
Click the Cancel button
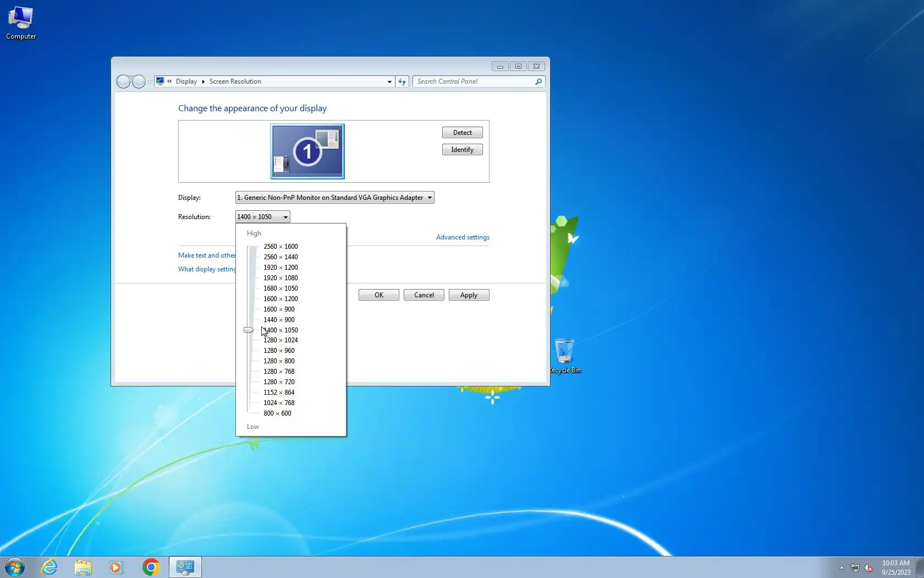(424, 295)
